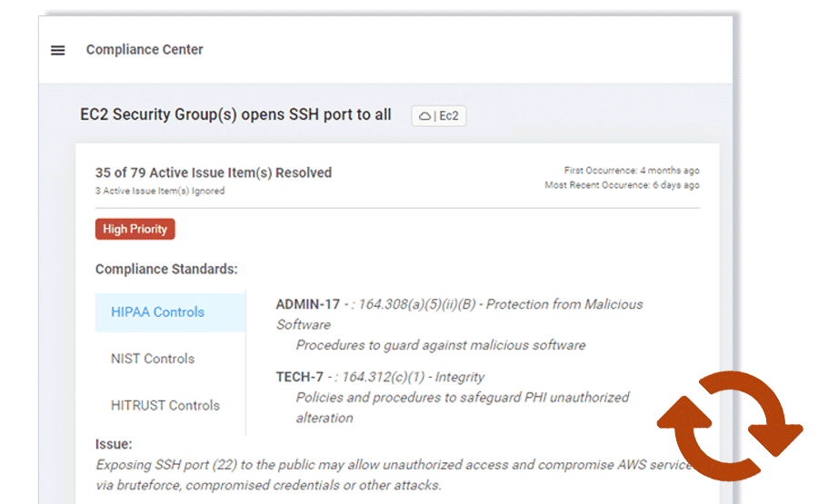Click the malicious software procedures description
Image resolution: width=818 pixels, height=504 pixels.
[x=441, y=345]
